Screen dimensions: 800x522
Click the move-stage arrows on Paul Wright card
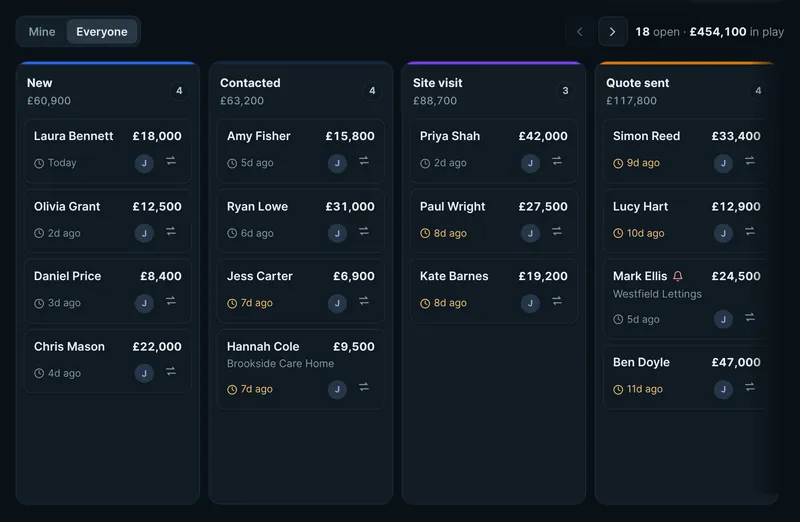click(557, 231)
